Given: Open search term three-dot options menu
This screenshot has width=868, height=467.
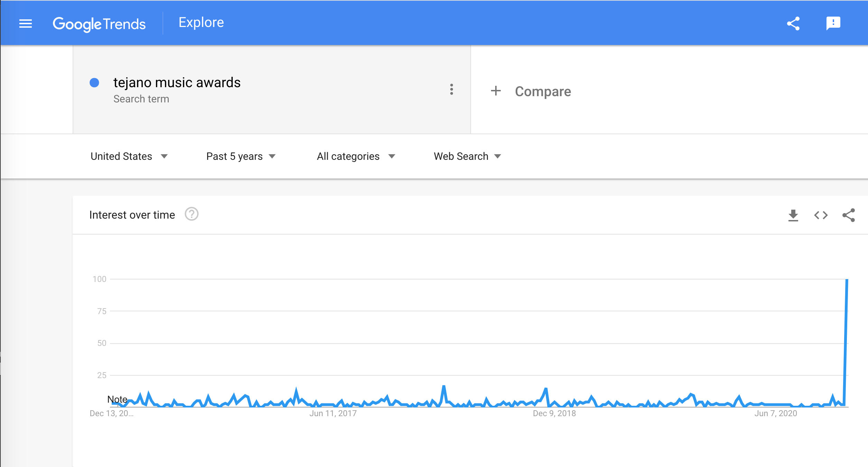Looking at the screenshot, I should pyautogui.click(x=451, y=89).
